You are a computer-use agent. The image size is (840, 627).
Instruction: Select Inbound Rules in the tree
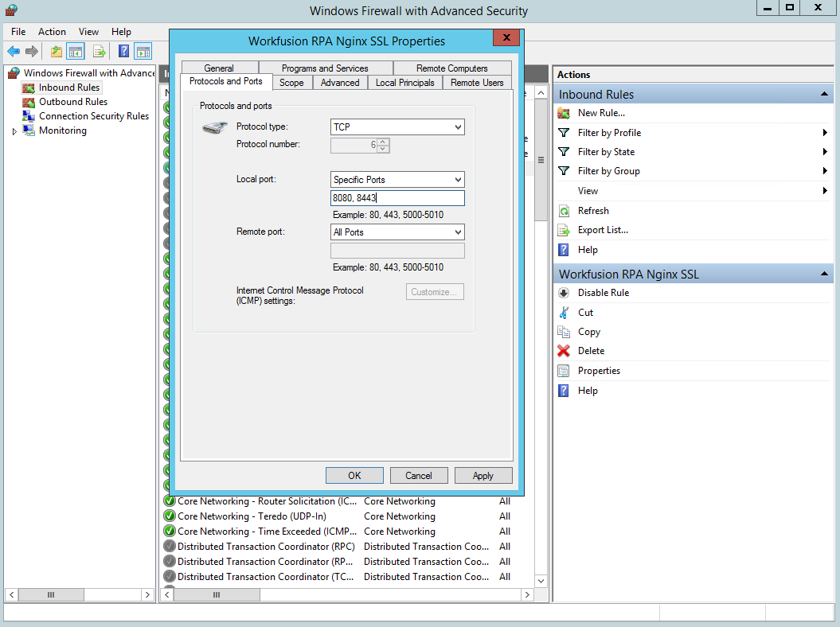69,88
